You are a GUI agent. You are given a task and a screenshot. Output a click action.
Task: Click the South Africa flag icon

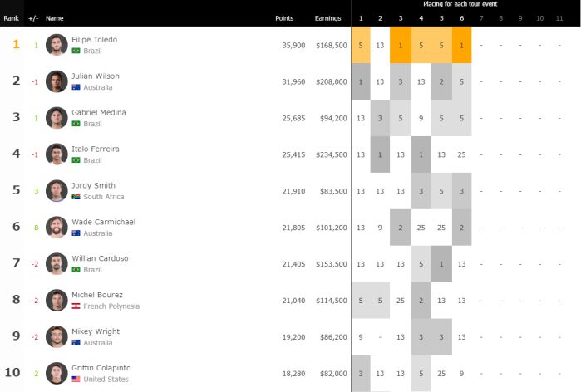76,197
